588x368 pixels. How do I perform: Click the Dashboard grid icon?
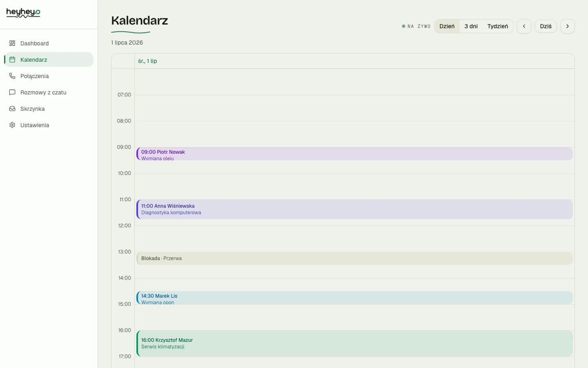12,43
